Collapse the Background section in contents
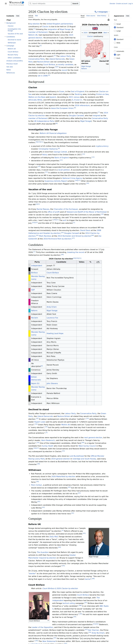The height and width of the screenshot is (644, 138). [5, 23]
